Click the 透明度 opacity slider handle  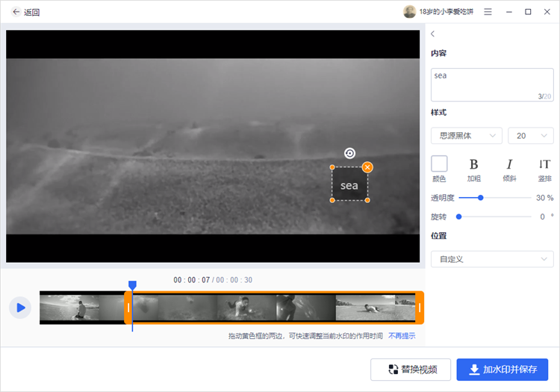click(481, 198)
